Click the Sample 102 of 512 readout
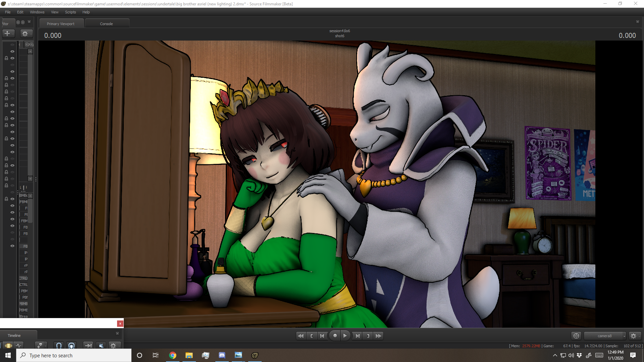 [x=624, y=346]
